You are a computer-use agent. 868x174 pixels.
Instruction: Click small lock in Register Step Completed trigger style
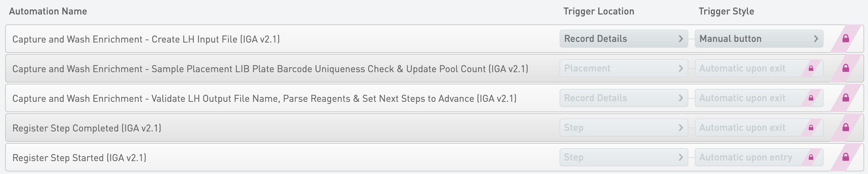(811, 128)
